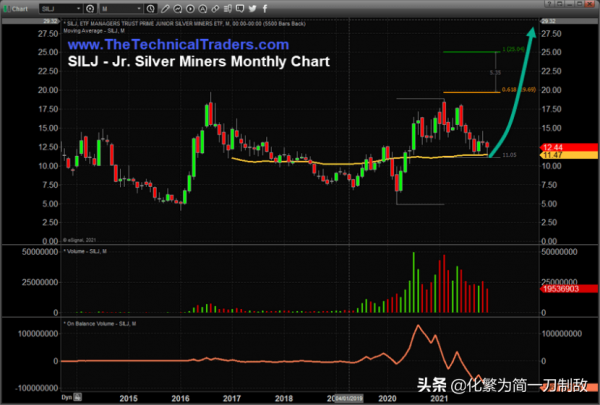Click the red 12.44 price marker
600x405 pixels.
click(553, 148)
